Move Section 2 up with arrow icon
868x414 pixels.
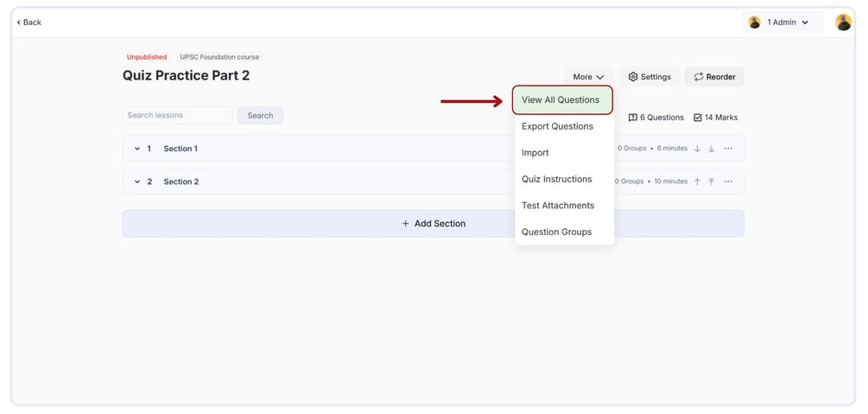(698, 182)
